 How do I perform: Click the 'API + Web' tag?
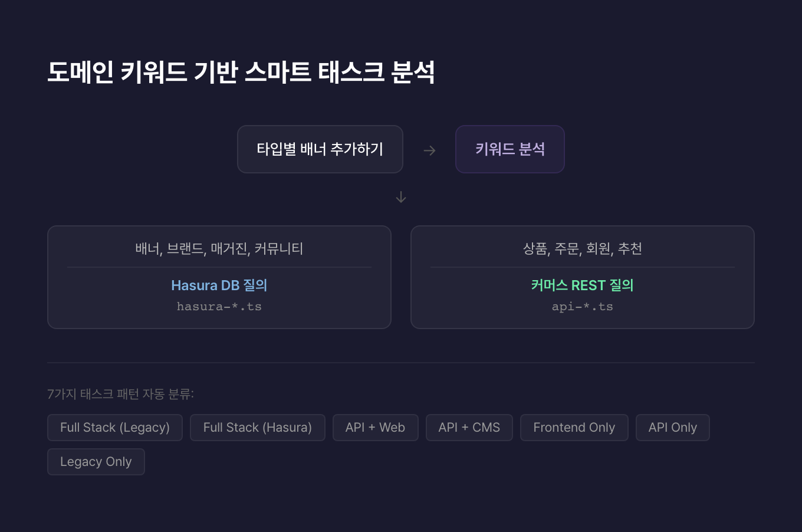[x=375, y=428]
